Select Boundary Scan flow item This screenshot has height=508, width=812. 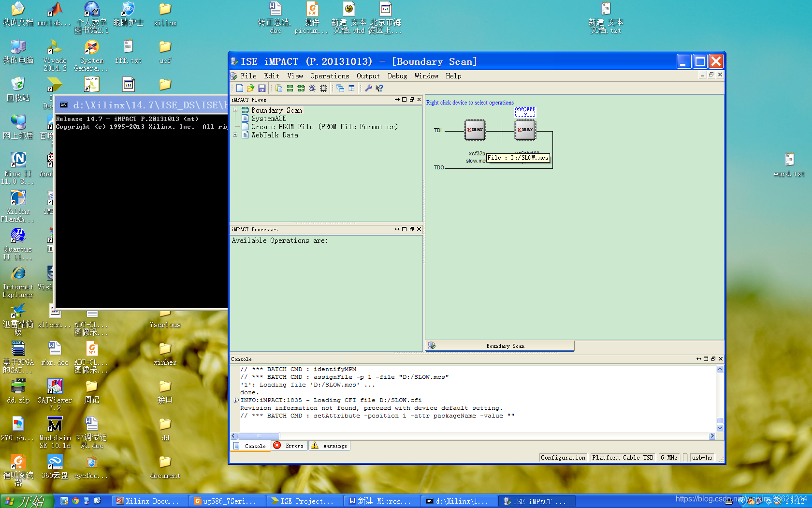(276, 110)
